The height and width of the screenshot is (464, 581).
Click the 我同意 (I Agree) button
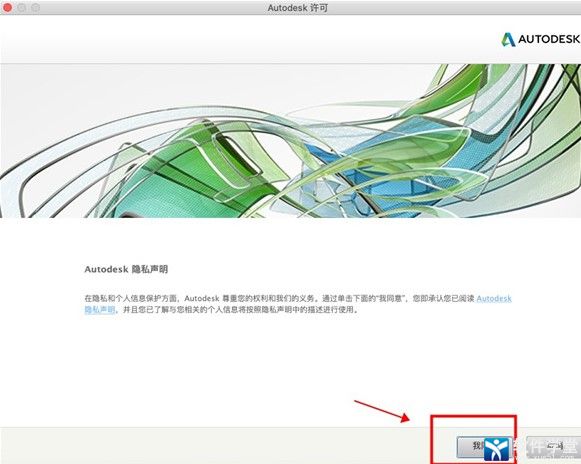[x=484, y=446]
